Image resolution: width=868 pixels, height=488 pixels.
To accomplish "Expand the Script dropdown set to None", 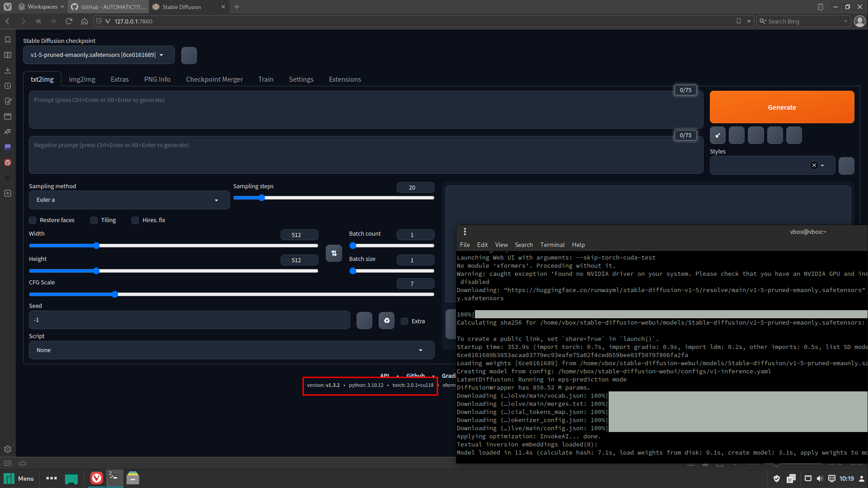I will [231, 350].
